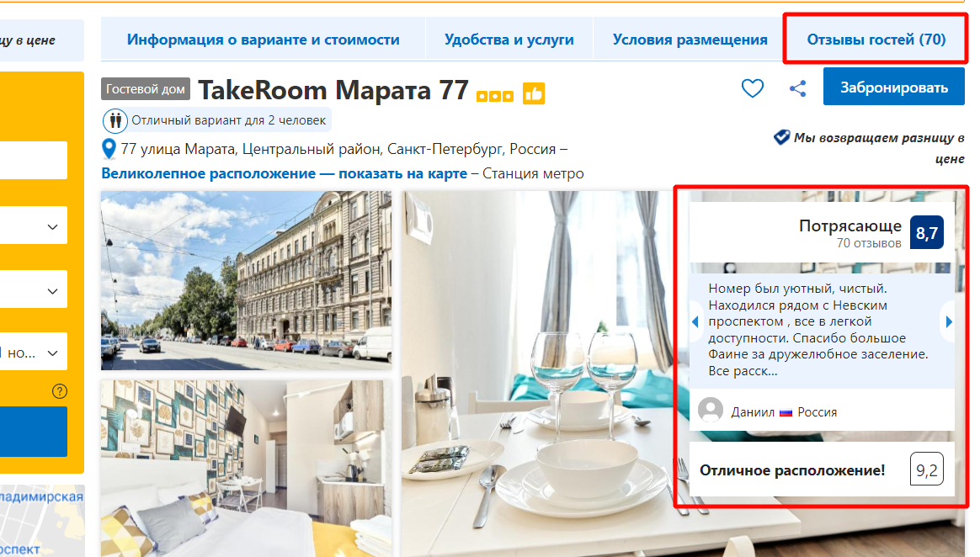Show previous review with left arrow
The image size is (980, 557).
695,321
